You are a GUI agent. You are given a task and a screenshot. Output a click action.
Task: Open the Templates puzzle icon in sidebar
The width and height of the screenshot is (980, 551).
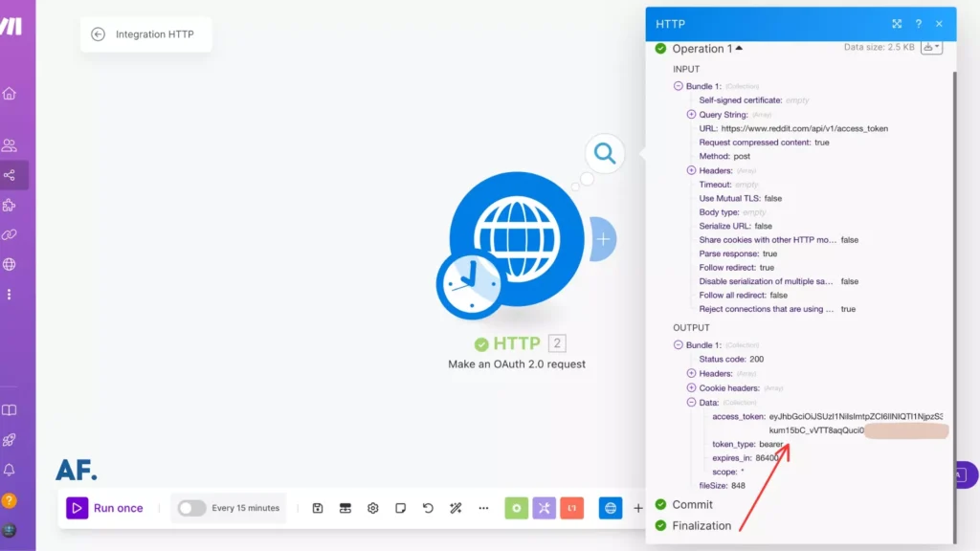(x=10, y=205)
